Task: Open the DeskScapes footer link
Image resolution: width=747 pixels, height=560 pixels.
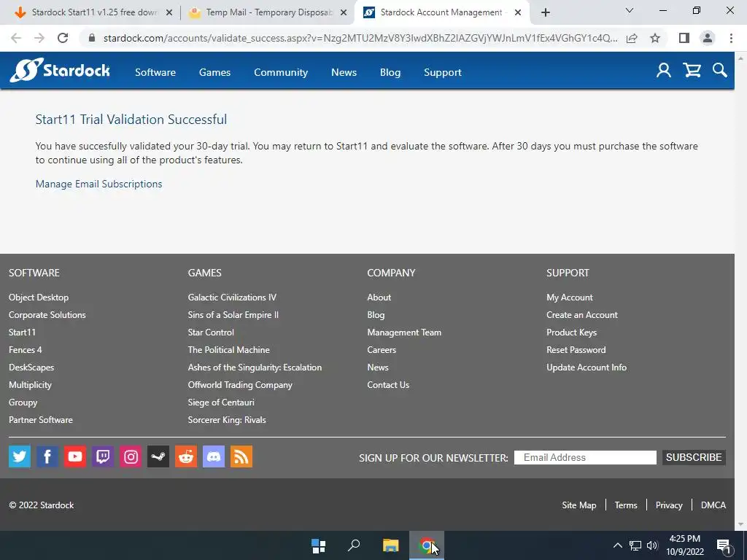Action: pos(31,367)
